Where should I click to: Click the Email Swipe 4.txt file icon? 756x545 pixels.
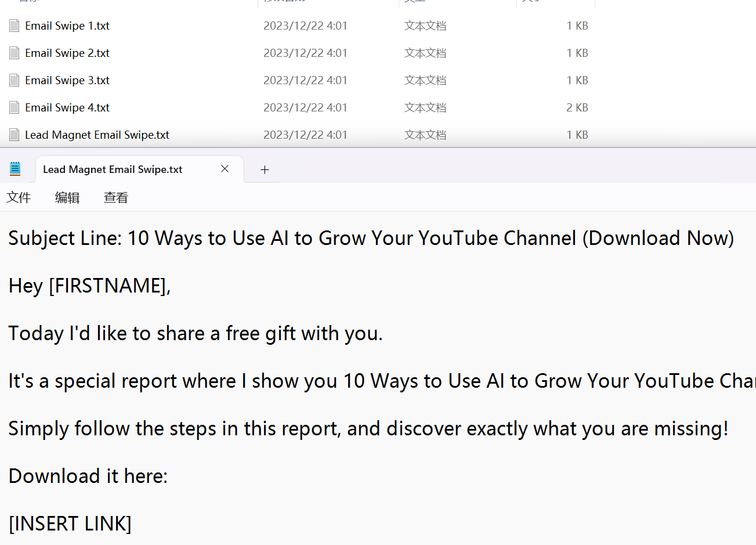pyautogui.click(x=15, y=107)
